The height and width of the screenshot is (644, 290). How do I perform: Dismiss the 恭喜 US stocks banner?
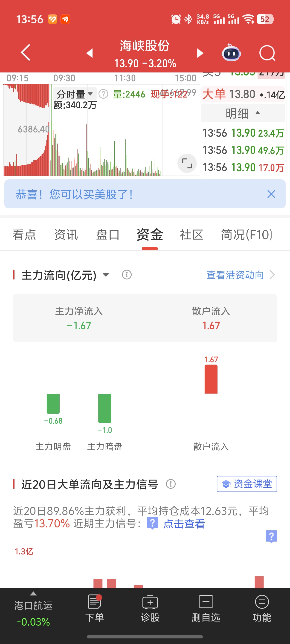point(271,194)
